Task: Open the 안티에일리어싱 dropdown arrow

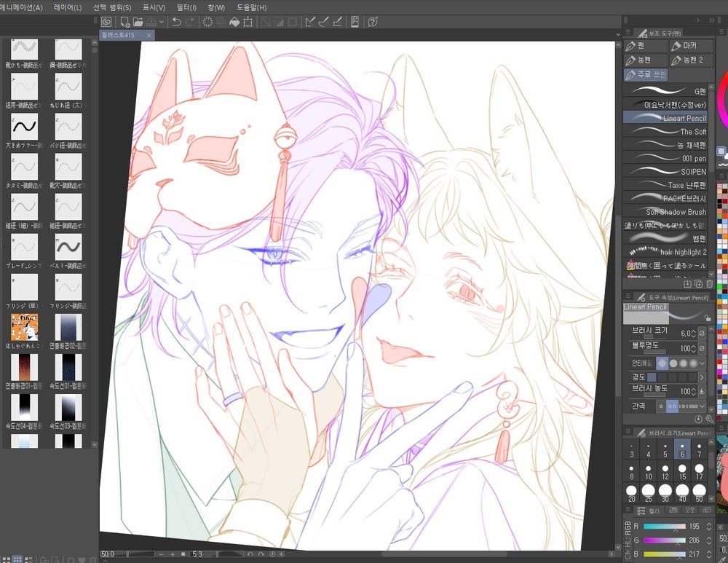Action: click(x=702, y=363)
